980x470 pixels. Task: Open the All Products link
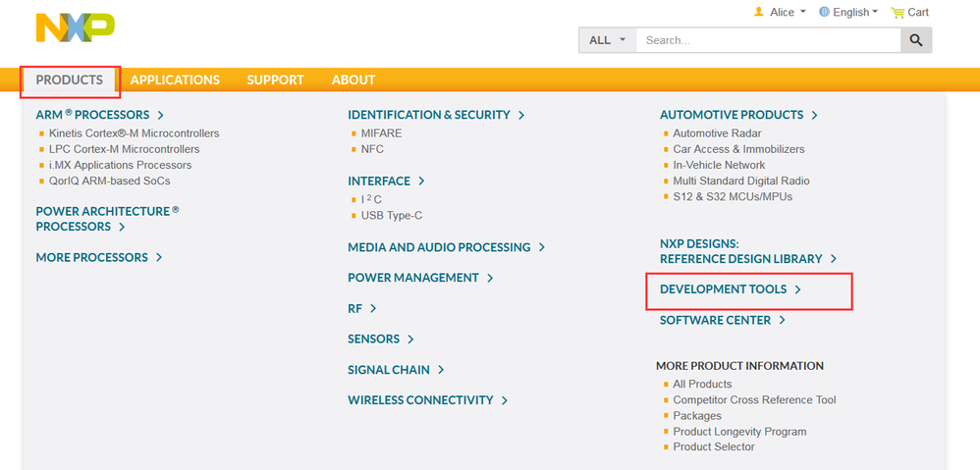coord(702,384)
